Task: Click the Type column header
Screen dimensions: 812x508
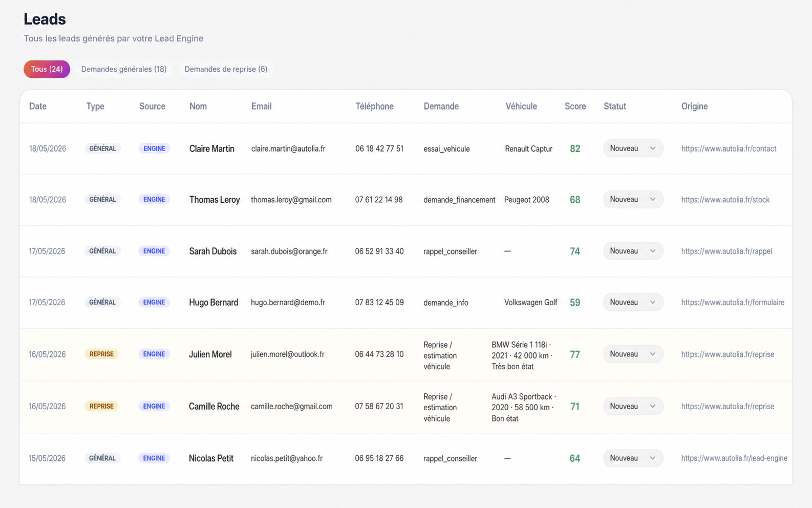Action: 95,106
